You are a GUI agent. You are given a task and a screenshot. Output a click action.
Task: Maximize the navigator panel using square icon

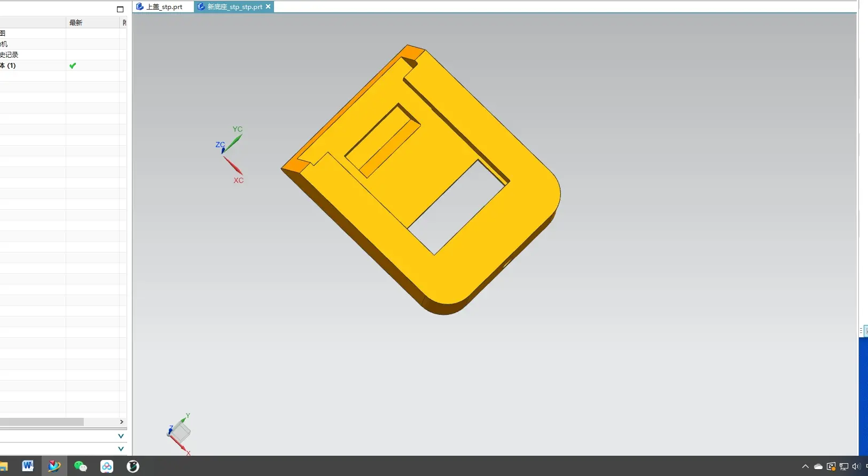tap(120, 9)
